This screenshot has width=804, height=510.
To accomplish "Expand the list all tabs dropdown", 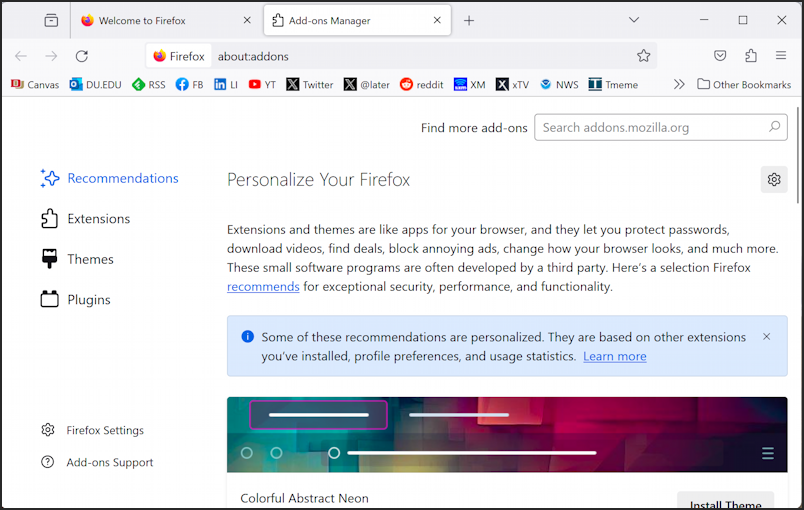I will pyautogui.click(x=634, y=20).
